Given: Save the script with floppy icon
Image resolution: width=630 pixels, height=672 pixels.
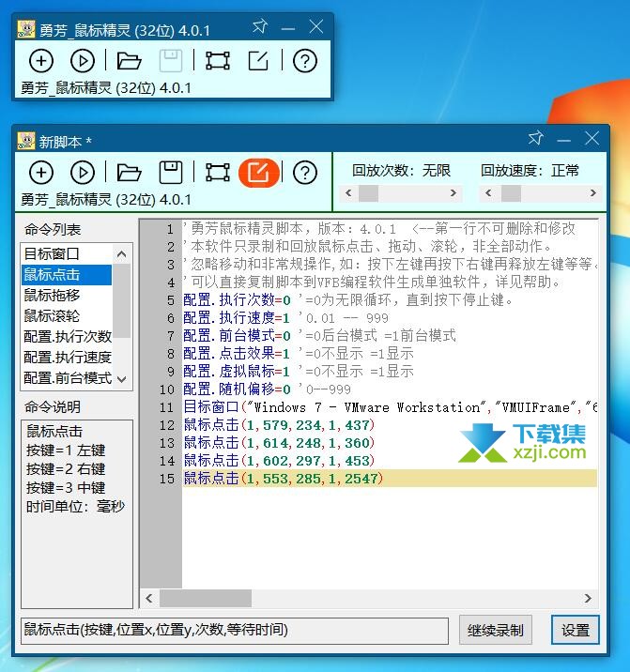Looking at the screenshot, I should pyautogui.click(x=171, y=173).
